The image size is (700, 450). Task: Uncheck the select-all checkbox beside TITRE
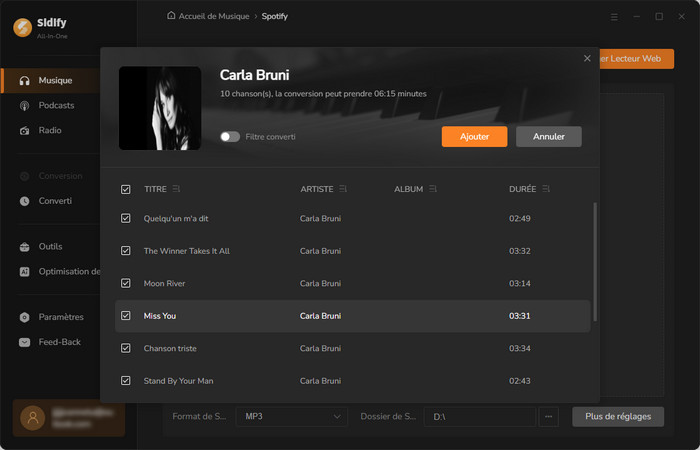[126, 189]
